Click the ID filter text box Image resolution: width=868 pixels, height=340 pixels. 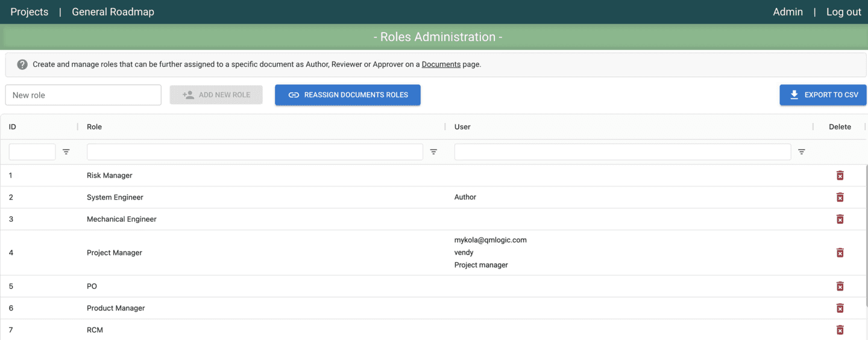click(x=32, y=152)
